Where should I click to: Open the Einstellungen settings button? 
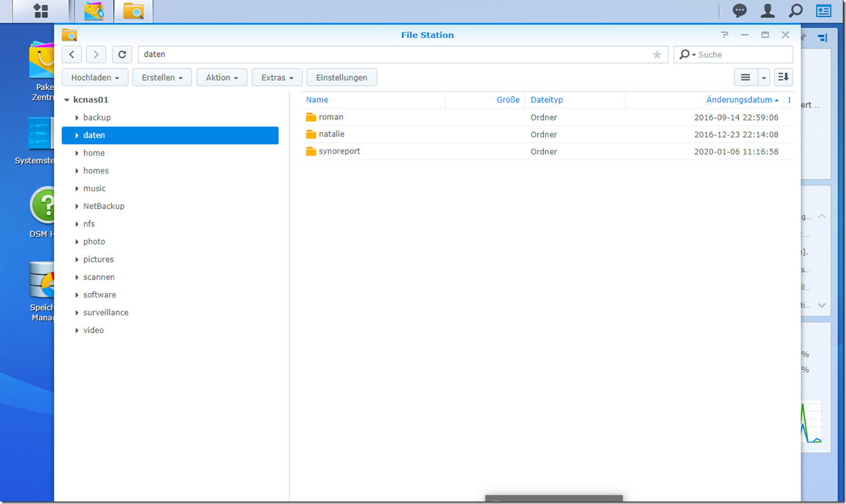pos(342,78)
